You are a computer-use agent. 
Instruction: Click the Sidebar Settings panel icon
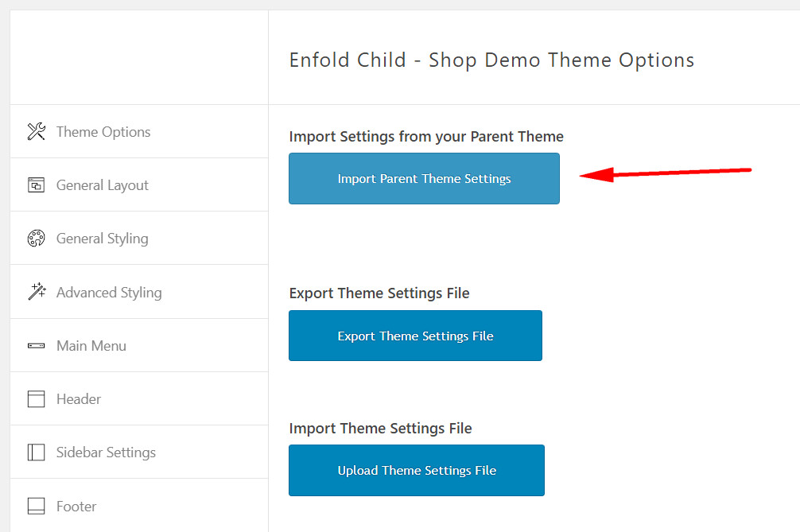(37, 452)
